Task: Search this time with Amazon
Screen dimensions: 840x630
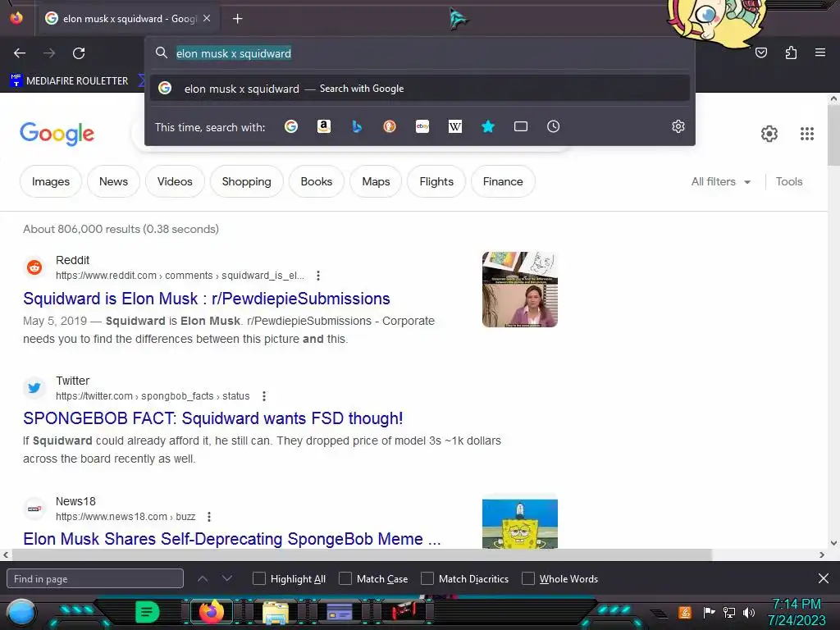Action: pyautogui.click(x=323, y=126)
